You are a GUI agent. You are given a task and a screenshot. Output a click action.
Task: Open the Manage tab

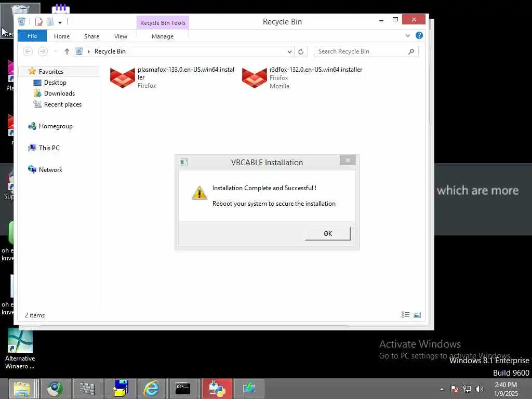pyautogui.click(x=163, y=36)
